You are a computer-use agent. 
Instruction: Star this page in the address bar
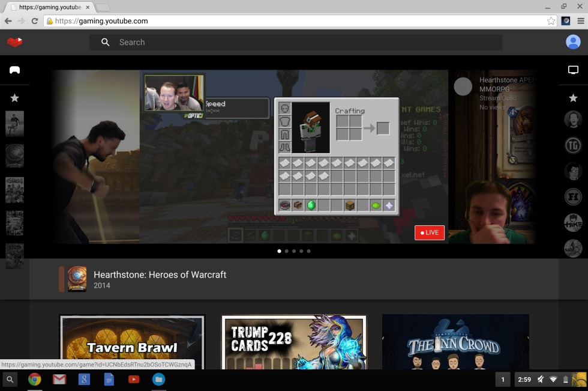click(x=550, y=20)
